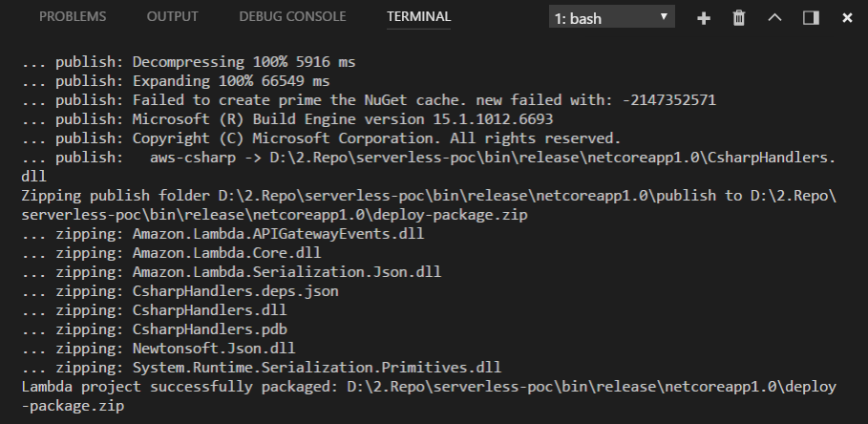Switch to the PROBLEMS tab
This screenshot has height=424, width=868.
pyautogui.click(x=73, y=17)
